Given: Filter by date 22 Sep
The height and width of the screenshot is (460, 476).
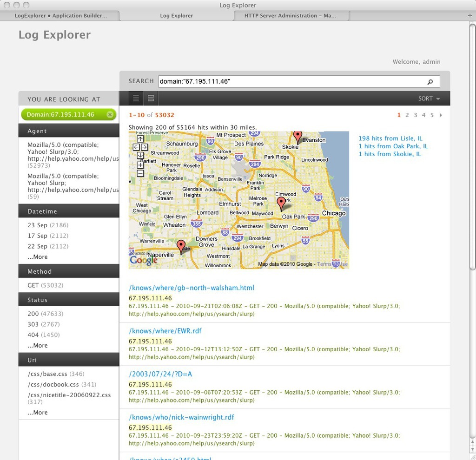Looking at the screenshot, I should click(x=48, y=246).
